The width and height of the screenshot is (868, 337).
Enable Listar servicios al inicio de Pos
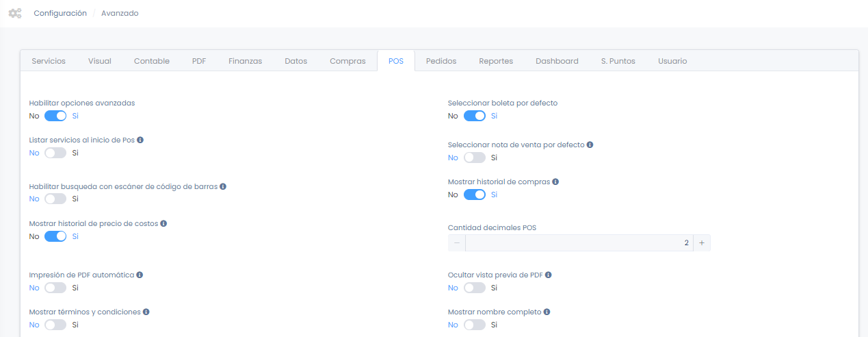coord(55,153)
